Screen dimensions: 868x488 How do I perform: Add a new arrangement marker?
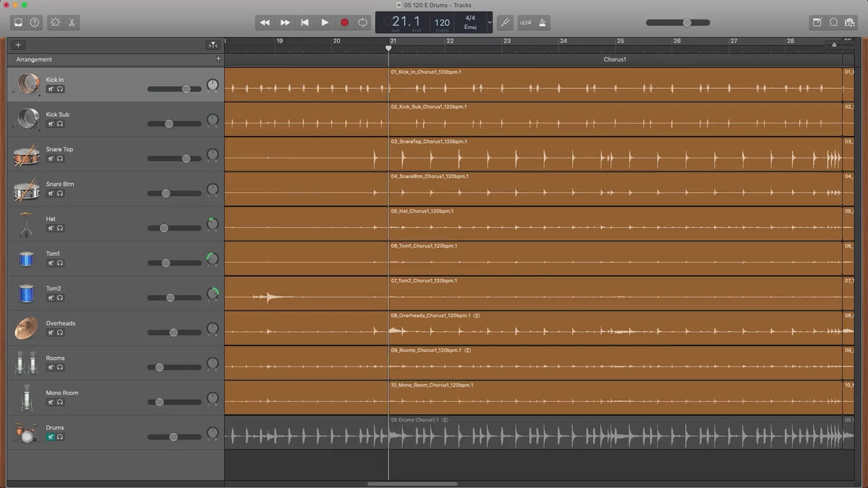point(218,59)
